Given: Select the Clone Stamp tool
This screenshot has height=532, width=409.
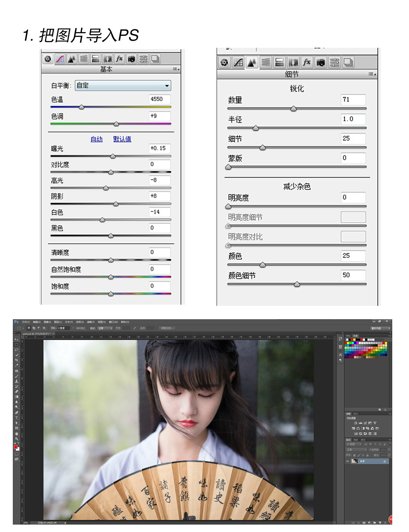Looking at the screenshot, I should pyautogui.click(x=17, y=381).
